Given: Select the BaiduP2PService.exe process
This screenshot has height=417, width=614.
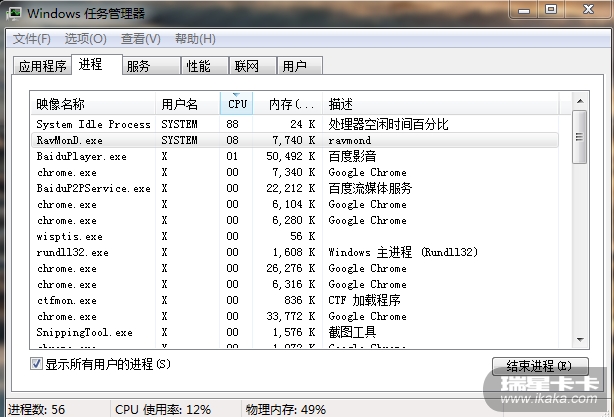Looking at the screenshot, I should point(294,188).
